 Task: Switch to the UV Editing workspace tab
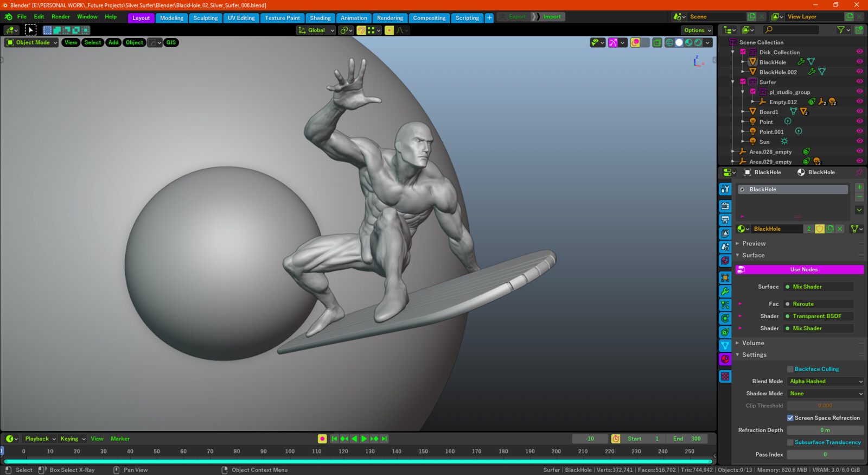tap(241, 18)
